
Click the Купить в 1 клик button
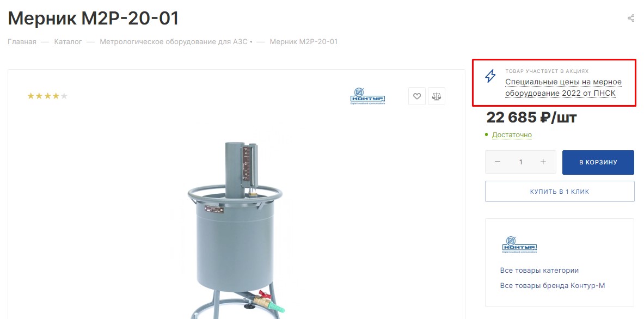pyautogui.click(x=560, y=191)
